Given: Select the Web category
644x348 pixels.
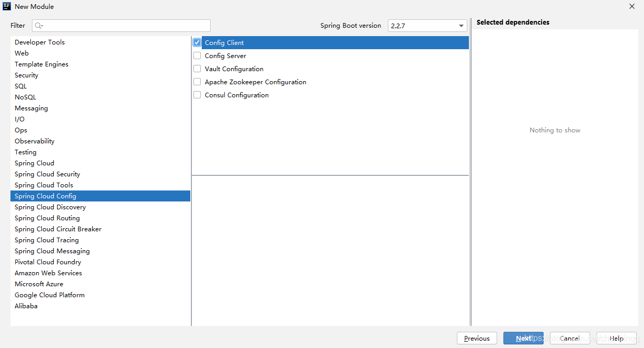Looking at the screenshot, I should click(x=100, y=53).
